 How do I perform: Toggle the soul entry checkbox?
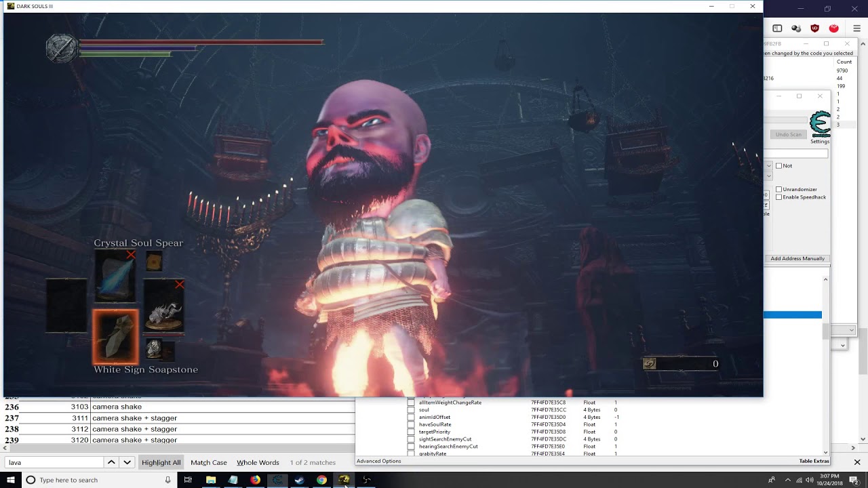pos(411,410)
